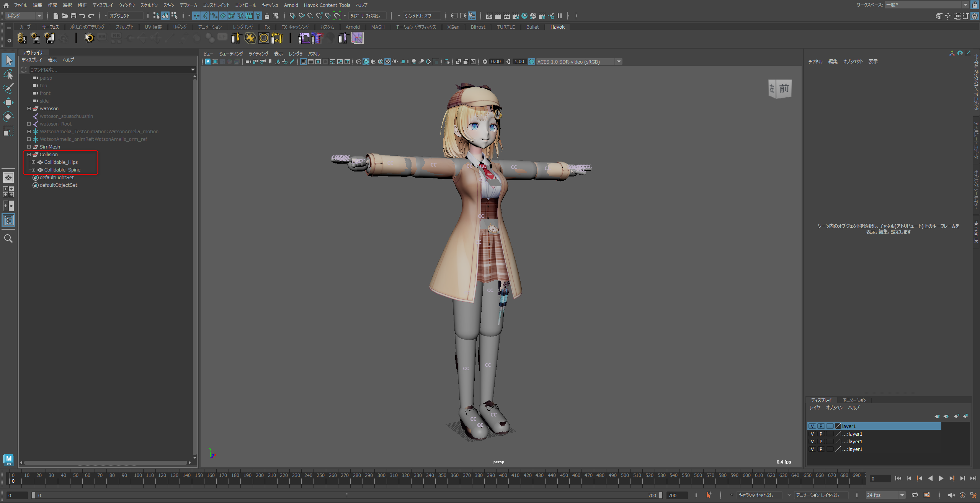The height and width of the screenshot is (503, 980).
Task: Expand the watoson node in Outliner
Action: coord(29,109)
